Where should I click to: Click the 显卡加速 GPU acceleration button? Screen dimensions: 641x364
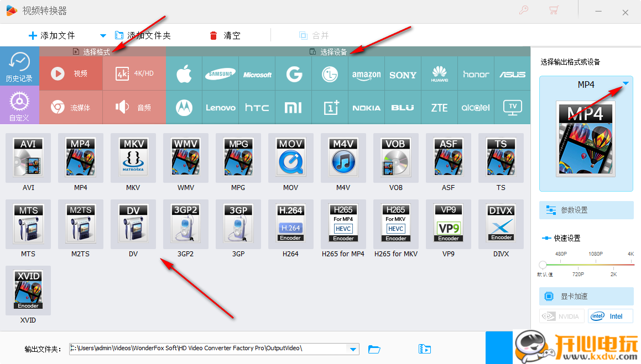pyautogui.click(x=586, y=296)
